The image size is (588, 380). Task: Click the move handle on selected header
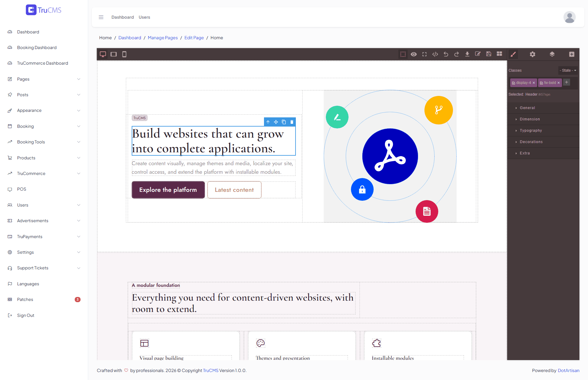pyautogui.click(x=276, y=122)
